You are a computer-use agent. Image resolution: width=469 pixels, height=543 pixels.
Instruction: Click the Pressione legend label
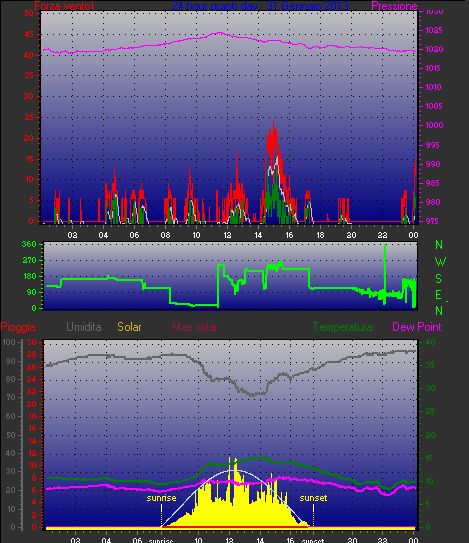[394, 6]
